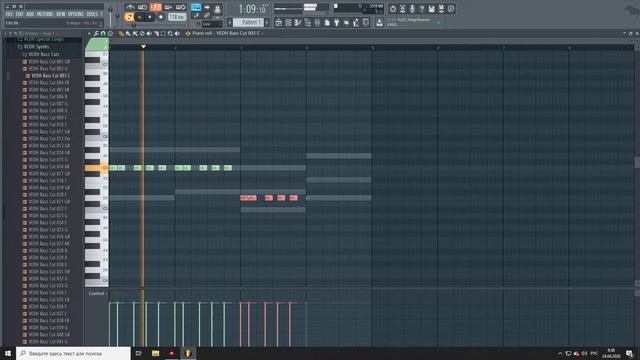Screen dimensions: 640x360
Task: Select piano roll playback speaker tool
Action: tap(177, 33)
